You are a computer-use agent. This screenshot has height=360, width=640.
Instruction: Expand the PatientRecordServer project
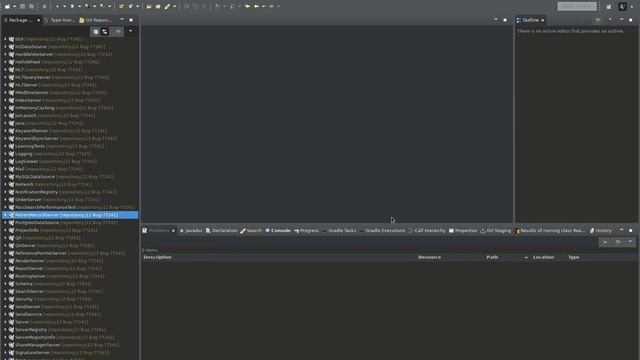(5, 215)
